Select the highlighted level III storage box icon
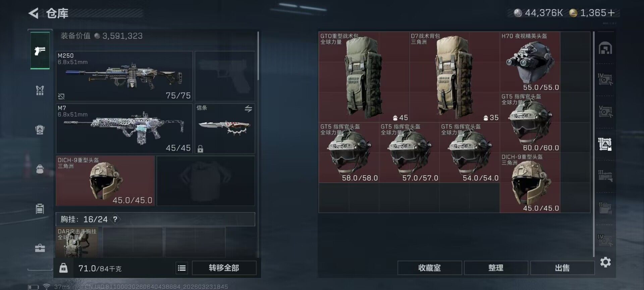The width and height of the screenshot is (644, 290). tap(605, 144)
